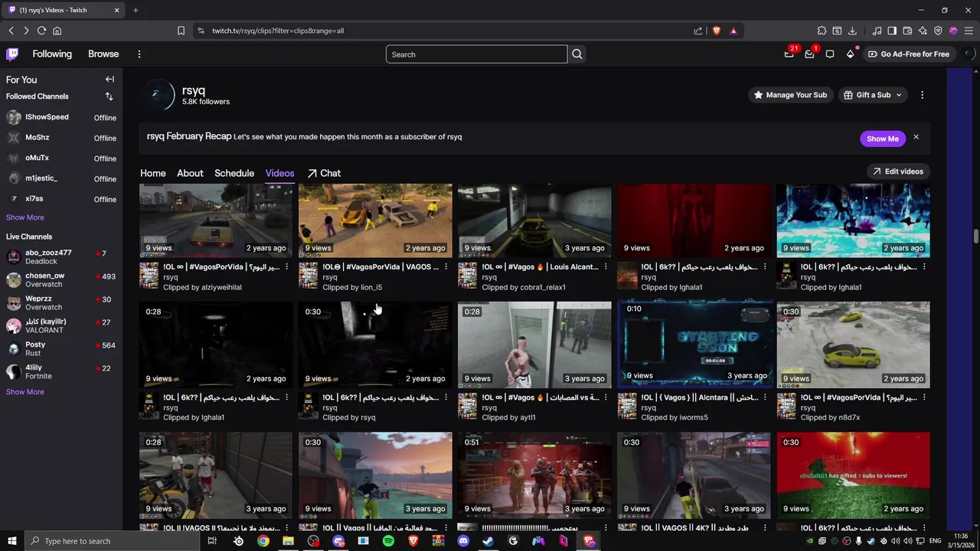The image size is (980, 551).
Task: Open browser downloads icon
Action: pyautogui.click(x=852, y=31)
